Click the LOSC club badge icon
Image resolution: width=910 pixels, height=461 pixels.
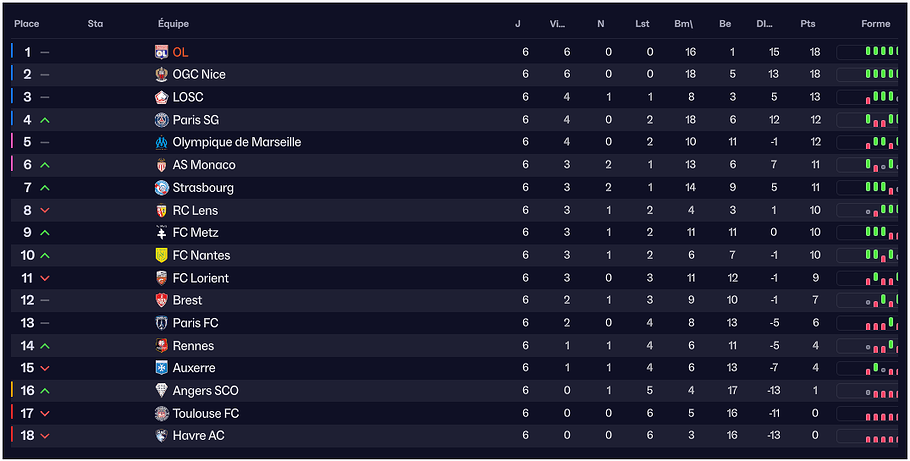tap(162, 97)
